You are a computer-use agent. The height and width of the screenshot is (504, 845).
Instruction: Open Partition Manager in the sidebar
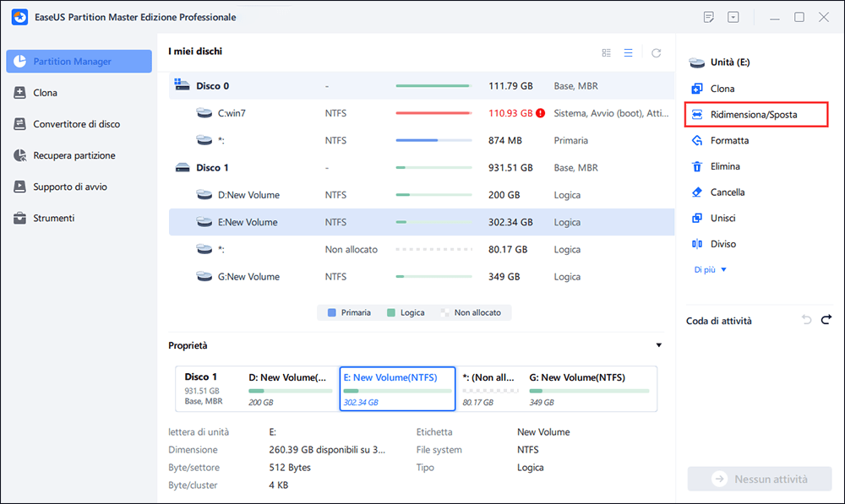tap(79, 62)
